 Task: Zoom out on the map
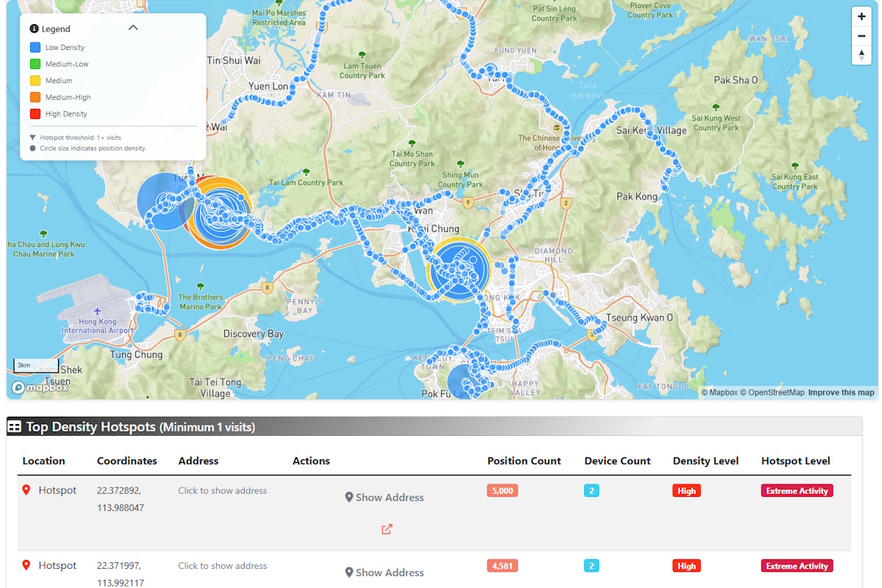pyautogui.click(x=861, y=36)
